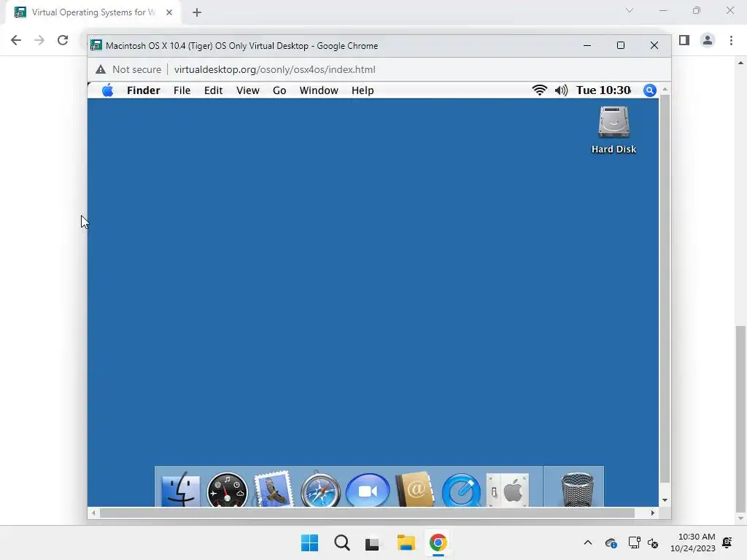Viewport: 747px width, 560px height.
Task: Click the popup vertical scrollbar down arrow
Action: tap(665, 500)
